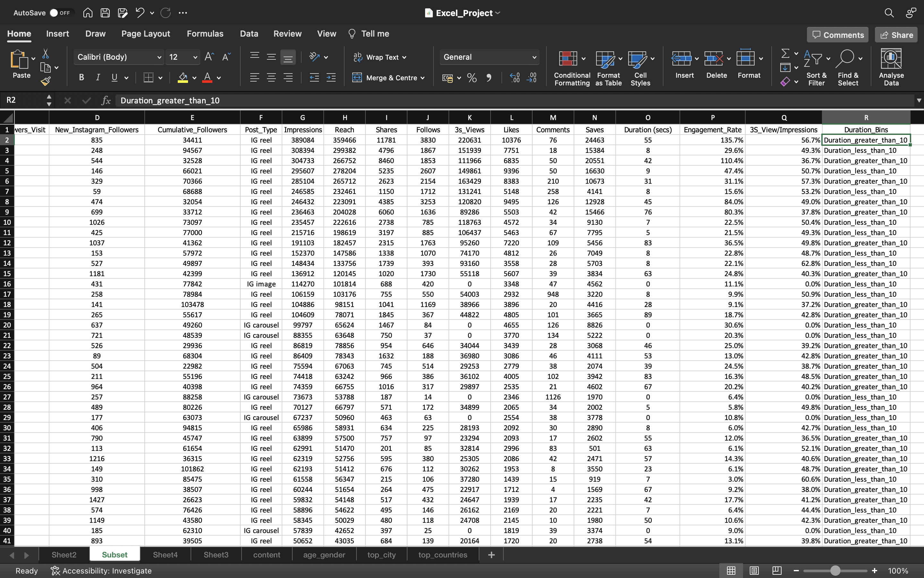Click decrease decimal icon

tap(532, 78)
